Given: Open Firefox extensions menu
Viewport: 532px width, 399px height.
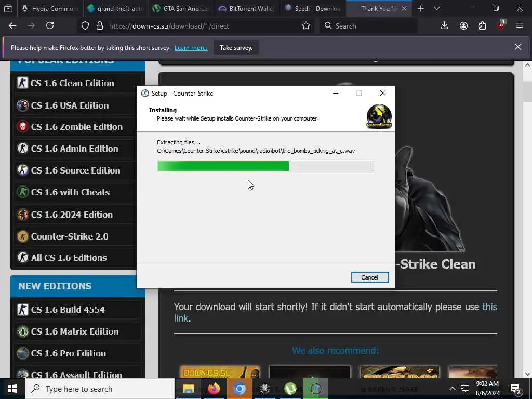Looking at the screenshot, I should [482, 26].
